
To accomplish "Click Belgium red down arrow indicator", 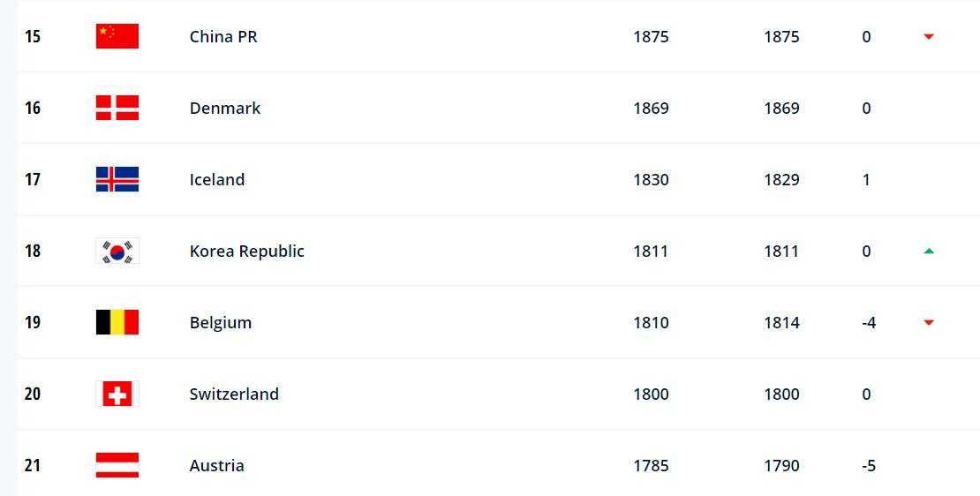I will tap(929, 323).
